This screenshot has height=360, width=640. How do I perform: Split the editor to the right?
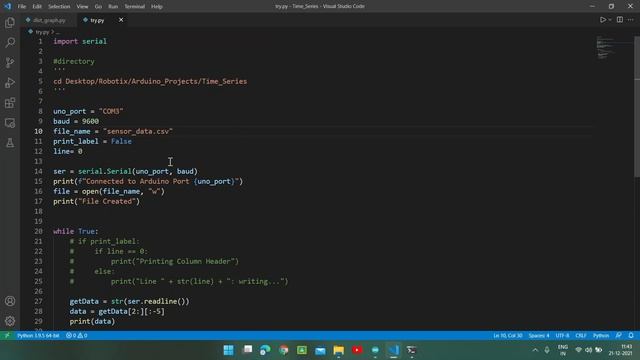[620, 20]
